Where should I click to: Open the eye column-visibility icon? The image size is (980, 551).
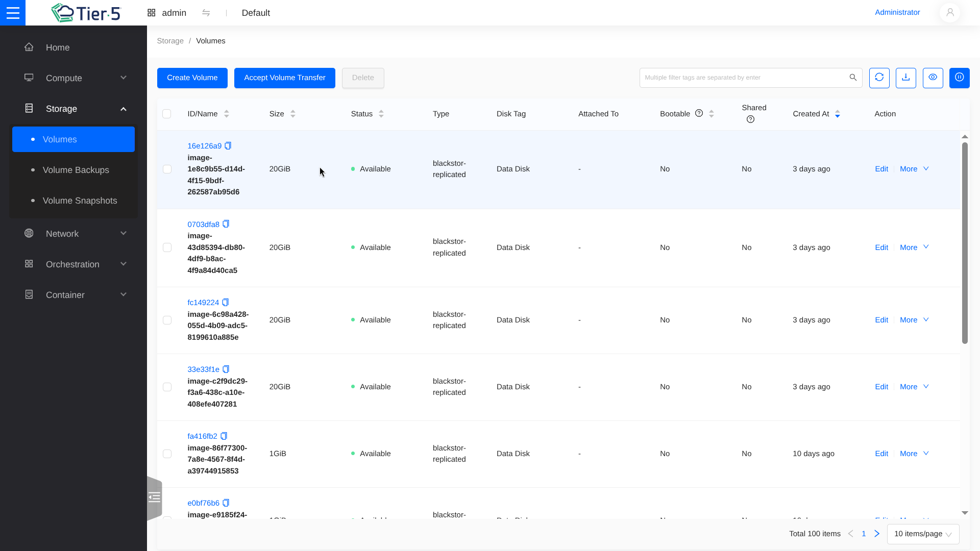[x=933, y=78]
